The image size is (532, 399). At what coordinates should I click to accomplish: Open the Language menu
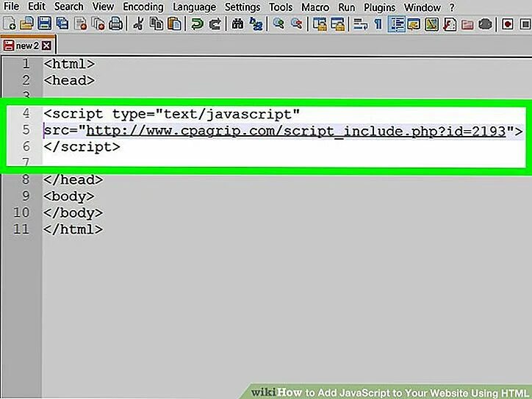pos(195,7)
